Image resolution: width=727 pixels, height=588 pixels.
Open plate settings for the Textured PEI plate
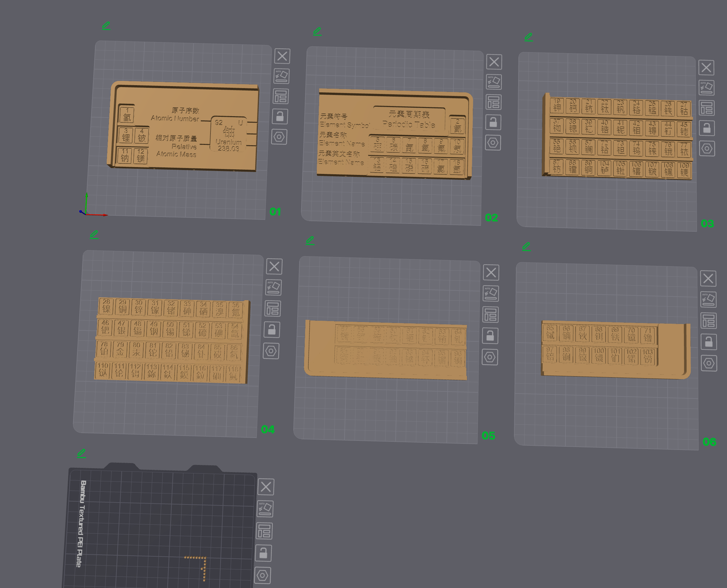pyautogui.click(x=262, y=576)
